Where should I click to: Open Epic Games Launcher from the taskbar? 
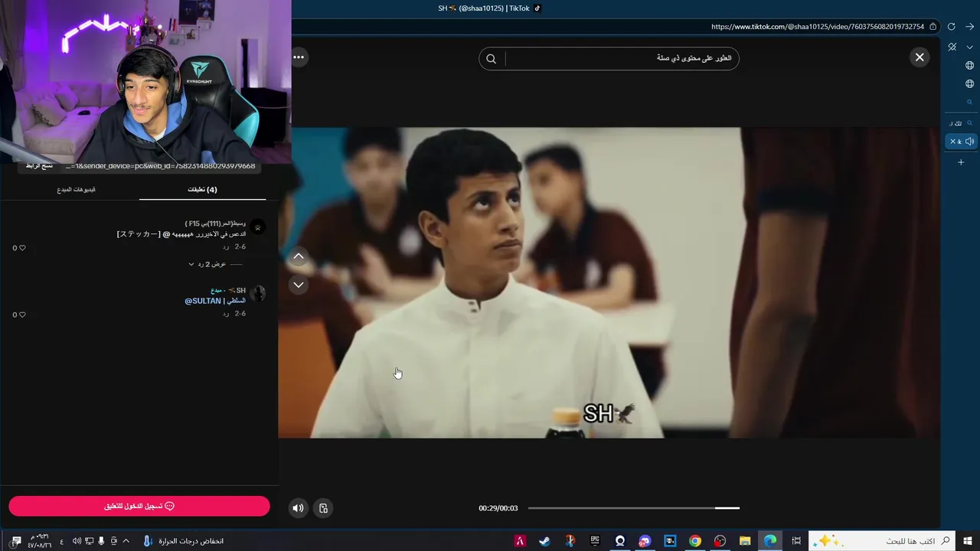595,541
